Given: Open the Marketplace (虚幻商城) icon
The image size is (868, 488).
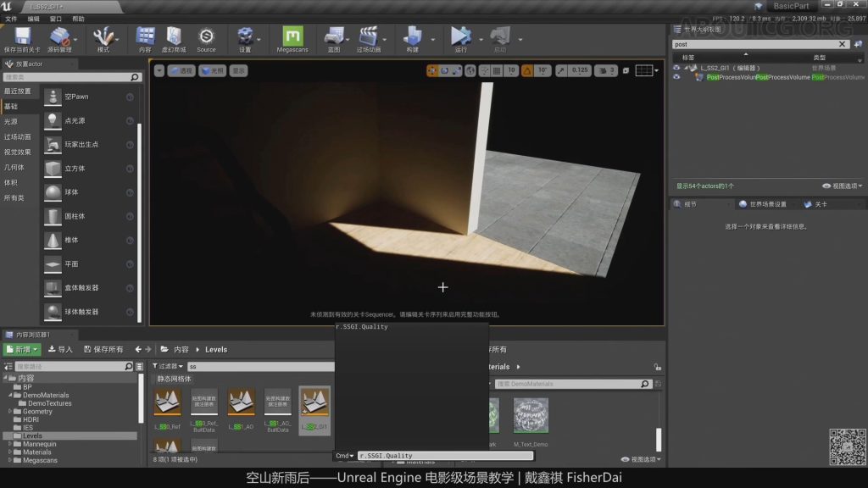Looking at the screenshot, I should point(174,36).
